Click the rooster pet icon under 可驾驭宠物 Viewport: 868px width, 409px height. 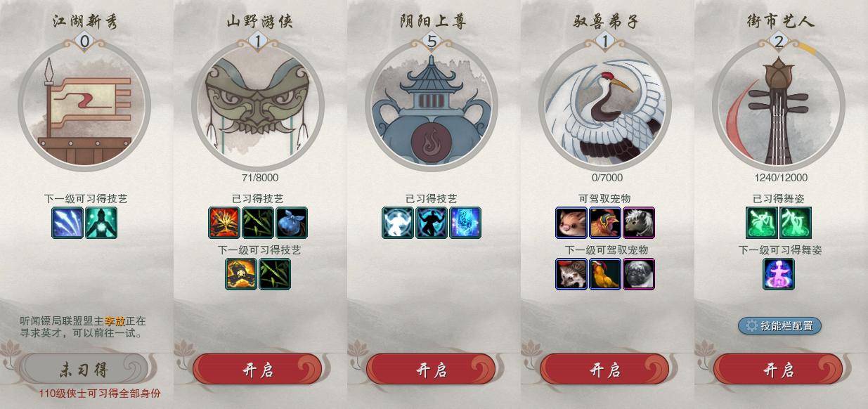coord(605,223)
